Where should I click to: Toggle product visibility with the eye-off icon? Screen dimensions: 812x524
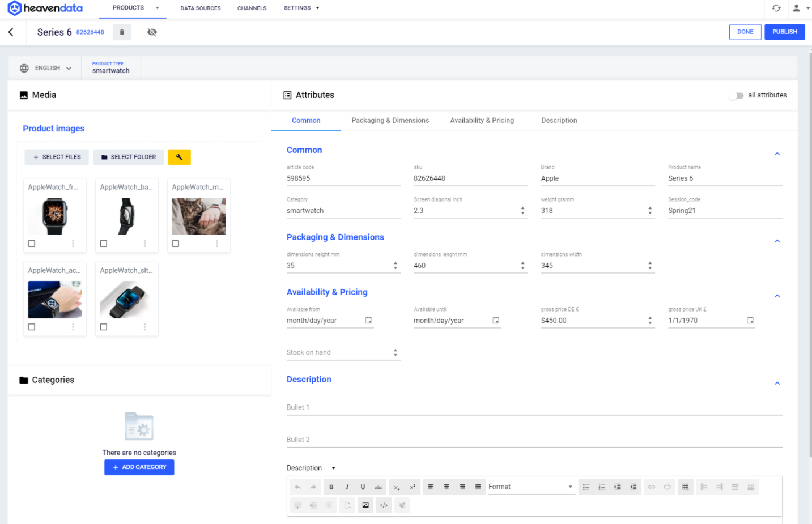152,32
